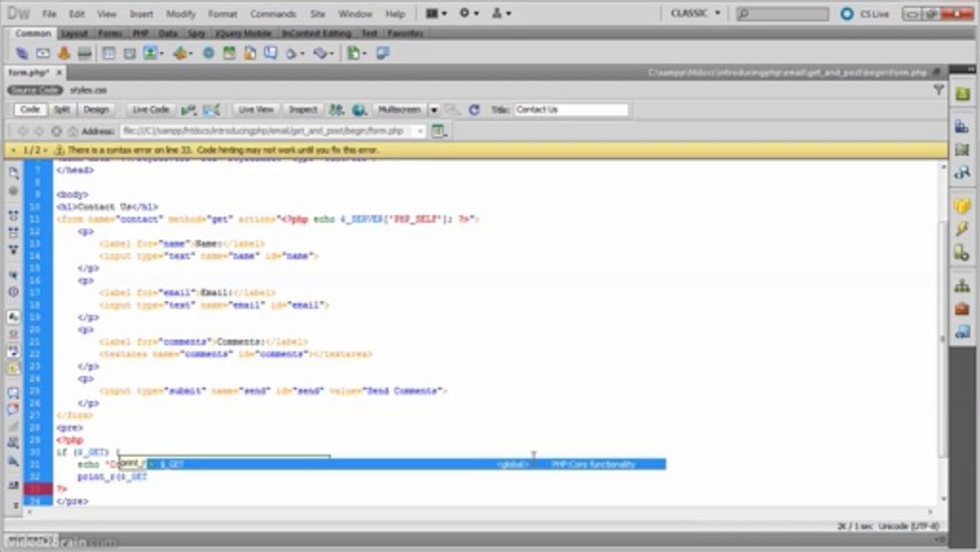
Task: Click the Email Link icon
Action: tap(43, 53)
